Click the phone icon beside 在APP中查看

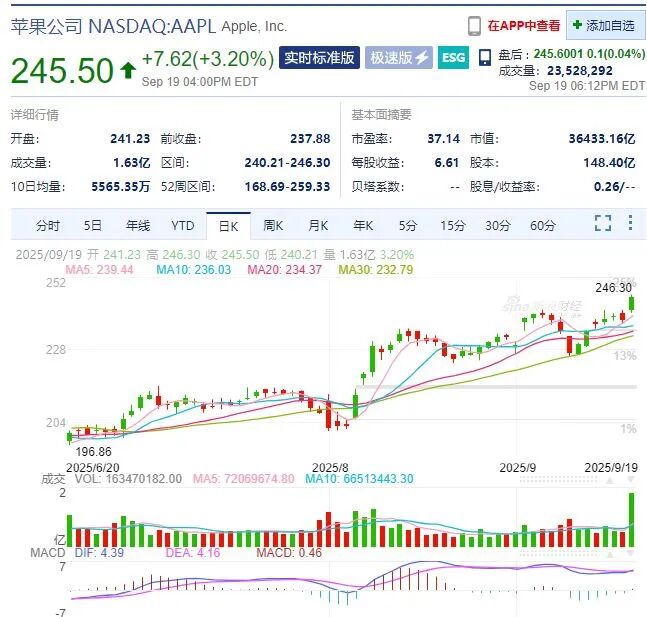coord(474,26)
